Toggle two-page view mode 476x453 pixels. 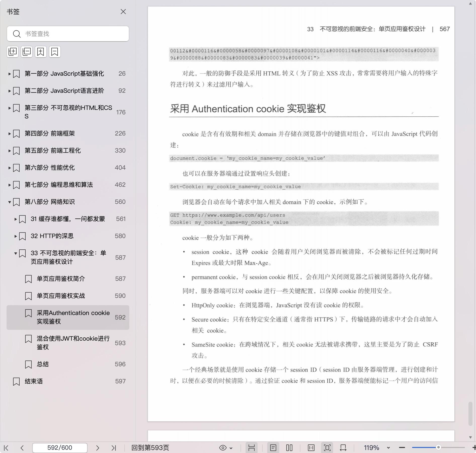pos(289,448)
